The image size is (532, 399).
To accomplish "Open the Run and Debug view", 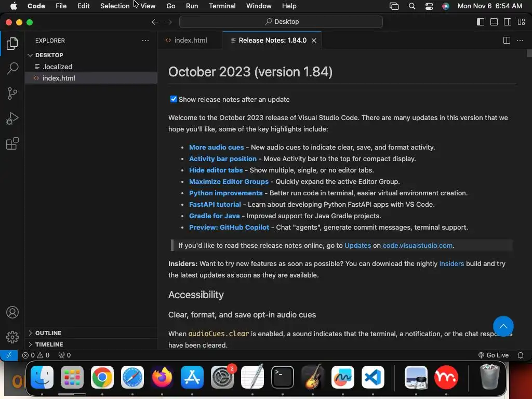I will click(x=12, y=118).
